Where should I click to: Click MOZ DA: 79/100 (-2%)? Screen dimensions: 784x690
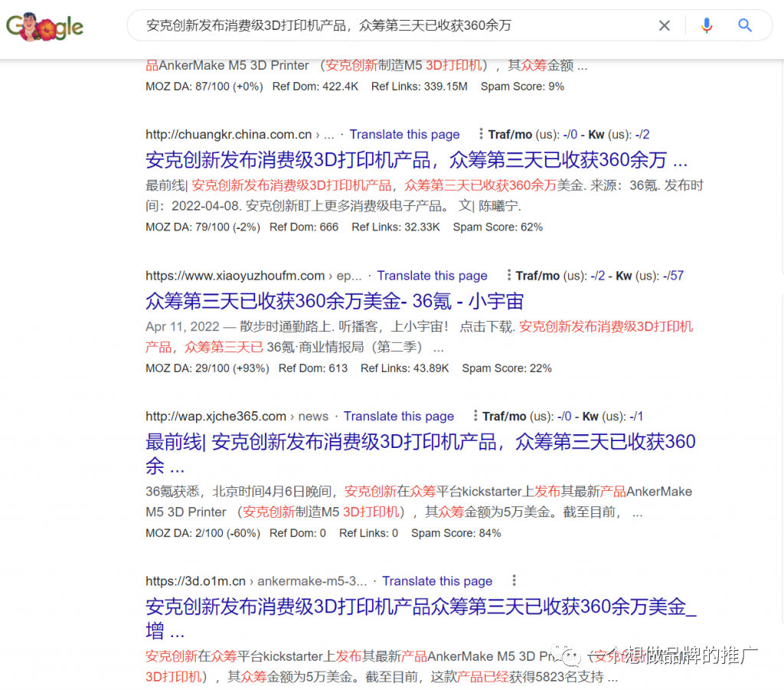coord(202,227)
